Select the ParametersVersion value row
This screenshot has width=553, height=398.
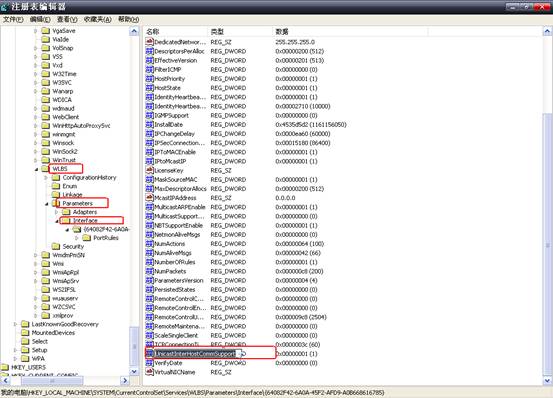pos(231,280)
